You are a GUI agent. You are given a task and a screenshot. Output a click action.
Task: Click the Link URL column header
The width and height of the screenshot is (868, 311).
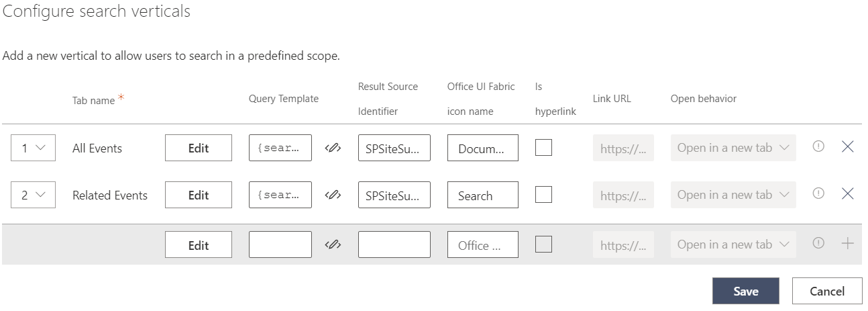coord(612,99)
